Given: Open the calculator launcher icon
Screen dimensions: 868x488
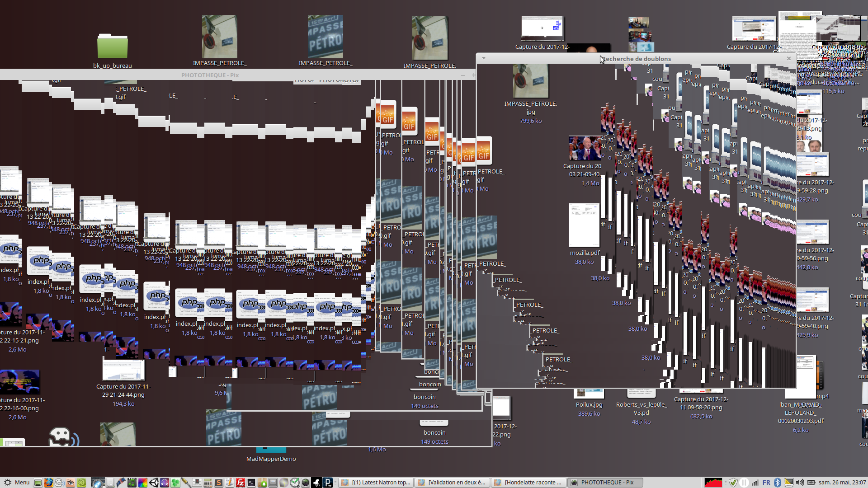Looking at the screenshot, I should (208, 483).
